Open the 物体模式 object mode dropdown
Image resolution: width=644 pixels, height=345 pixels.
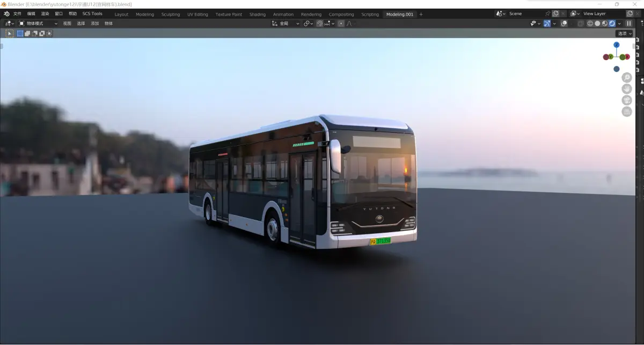(x=39, y=24)
